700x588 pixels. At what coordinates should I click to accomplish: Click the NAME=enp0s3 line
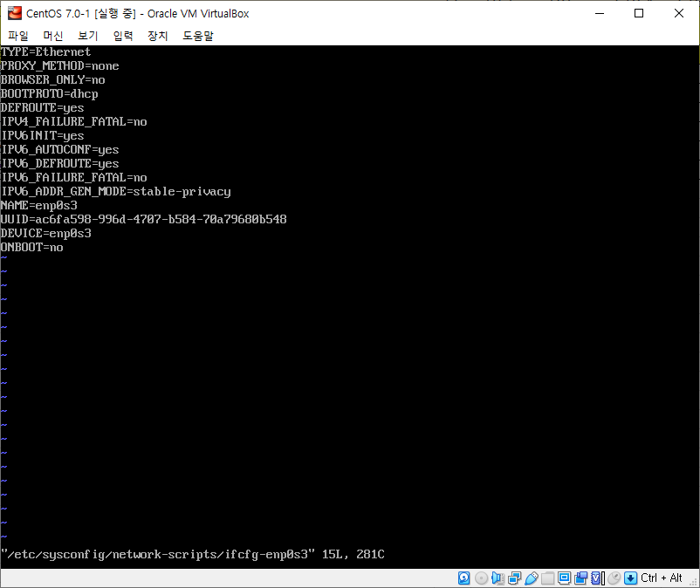pos(38,205)
